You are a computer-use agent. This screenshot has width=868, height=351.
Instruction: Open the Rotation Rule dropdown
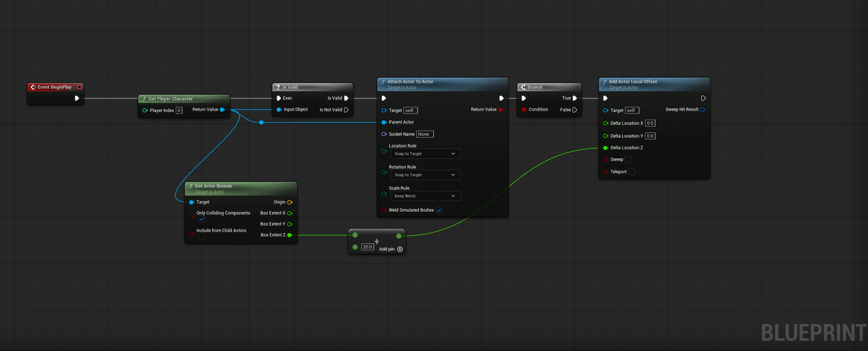[425, 174]
